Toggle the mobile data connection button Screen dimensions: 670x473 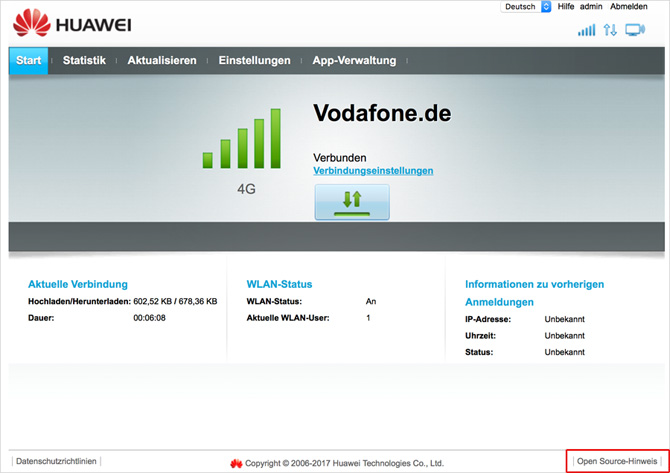[352, 201]
